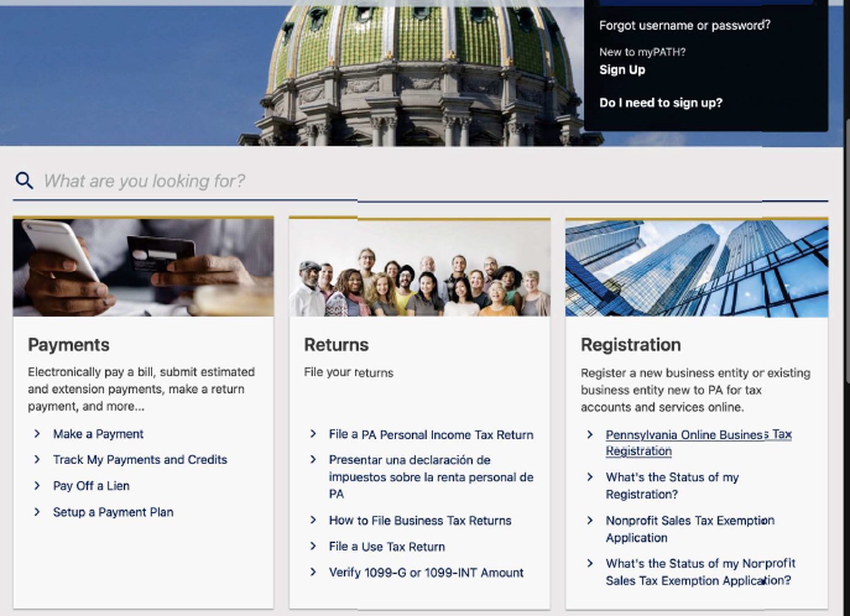Open the Sign Up link
850x616 pixels.
622,70
